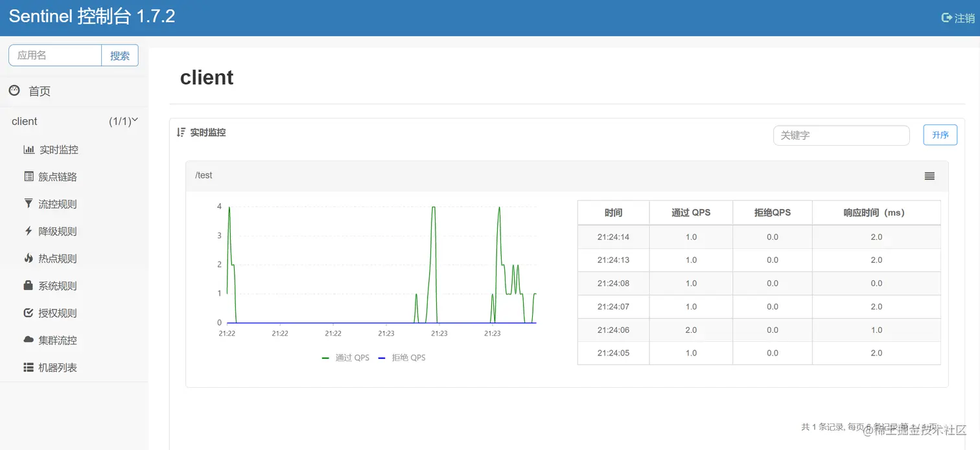Open 簇点链路 in the sidebar
Viewport: 980px width, 450px height.
[x=58, y=177]
